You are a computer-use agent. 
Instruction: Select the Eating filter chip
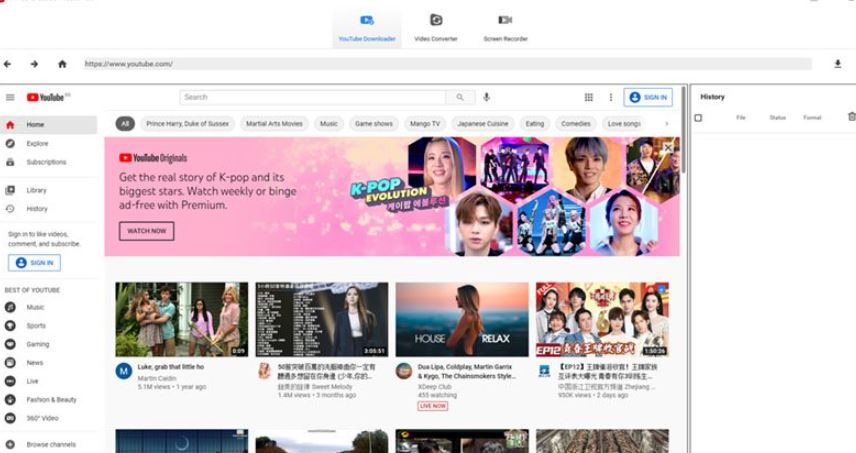pos(534,124)
